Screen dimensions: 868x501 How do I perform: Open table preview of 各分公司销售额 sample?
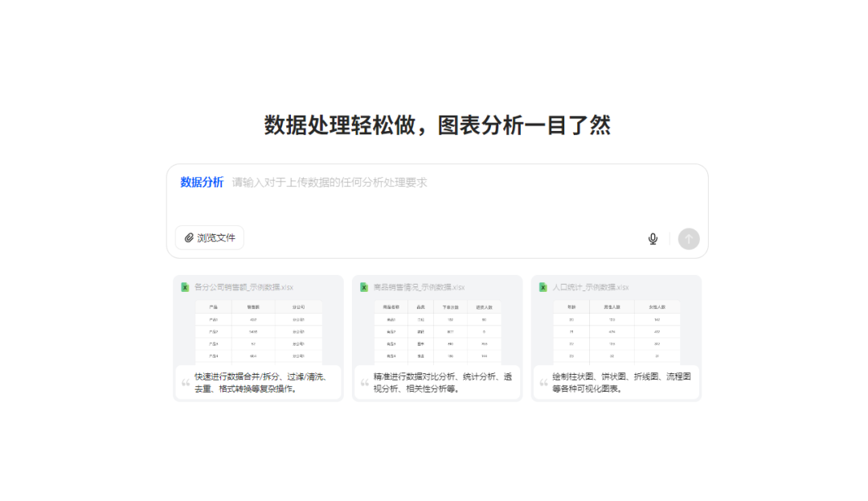tap(259, 332)
